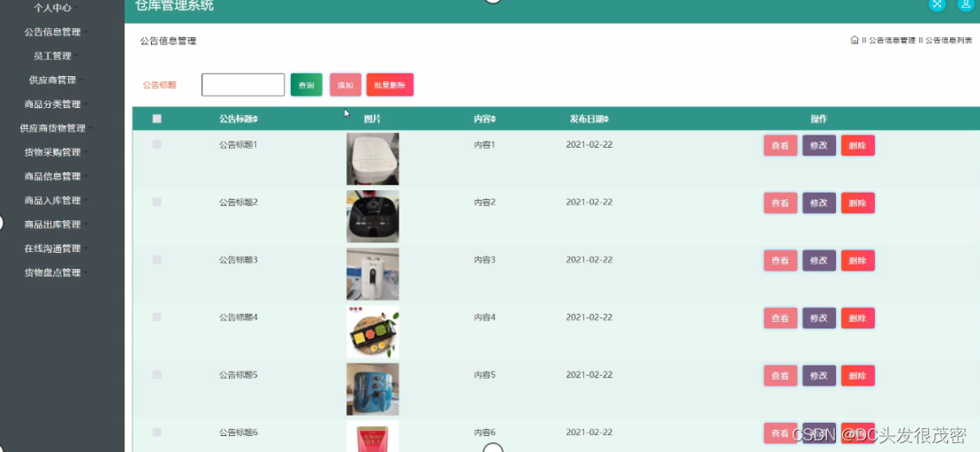This screenshot has width=980, height=452.
Task: Check the box for 公告标题5 row
Action: click(x=157, y=375)
